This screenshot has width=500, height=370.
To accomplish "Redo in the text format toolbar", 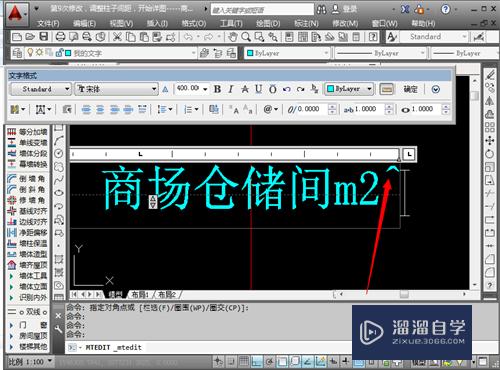I will [x=301, y=89].
